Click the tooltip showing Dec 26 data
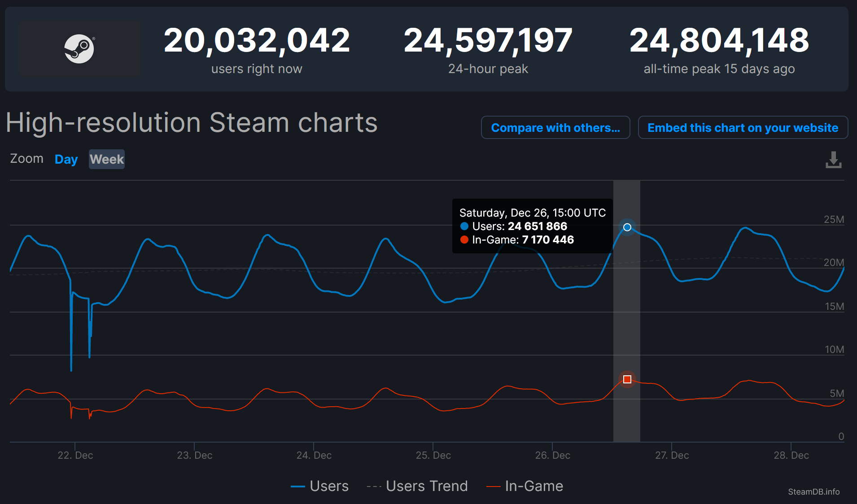The width and height of the screenshot is (857, 504). [x=532, y=226]
